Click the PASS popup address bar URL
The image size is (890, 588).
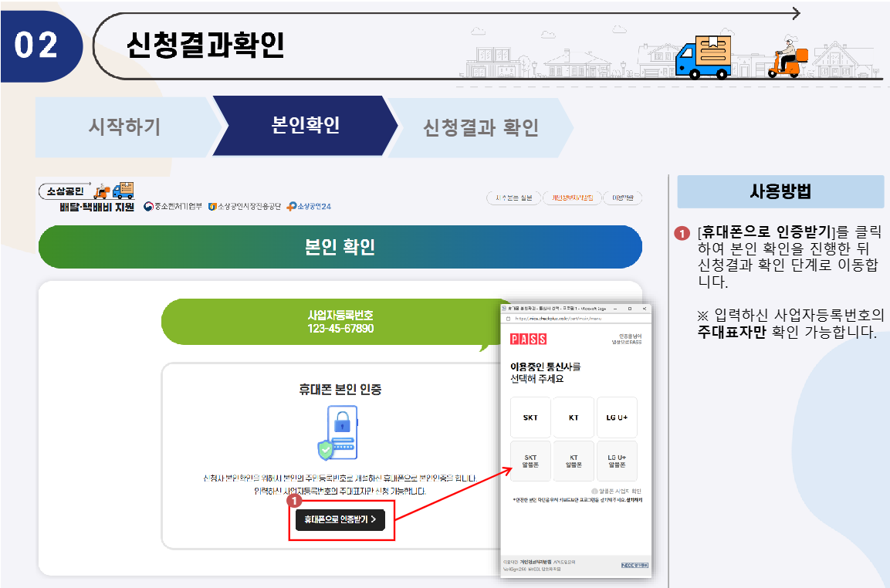pyautogui.click(x=558, y=319)
